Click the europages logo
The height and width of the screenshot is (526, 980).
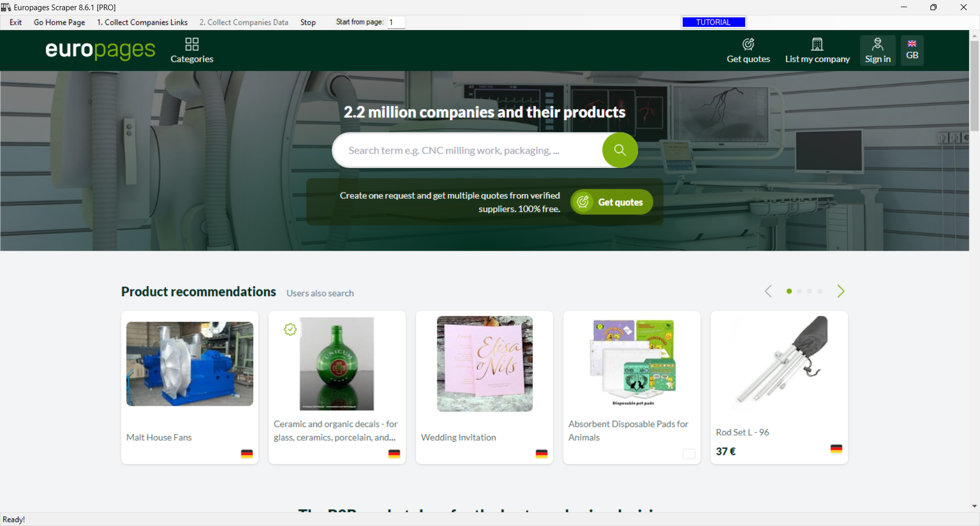click(100, 50)
